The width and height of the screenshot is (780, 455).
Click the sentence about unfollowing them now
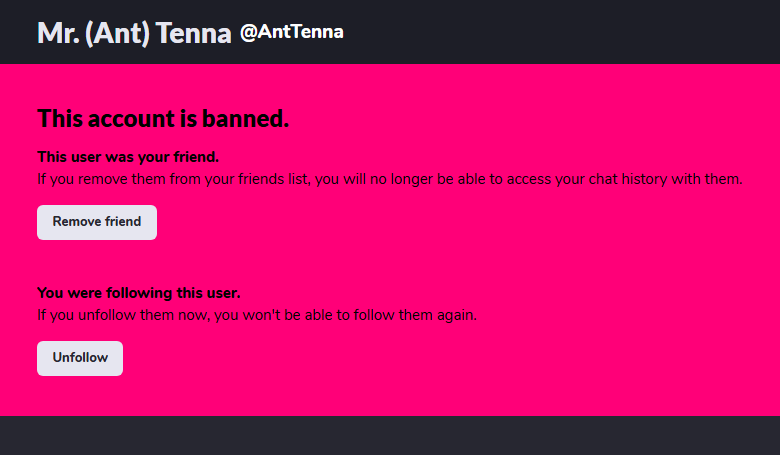(x=257, y=315)
